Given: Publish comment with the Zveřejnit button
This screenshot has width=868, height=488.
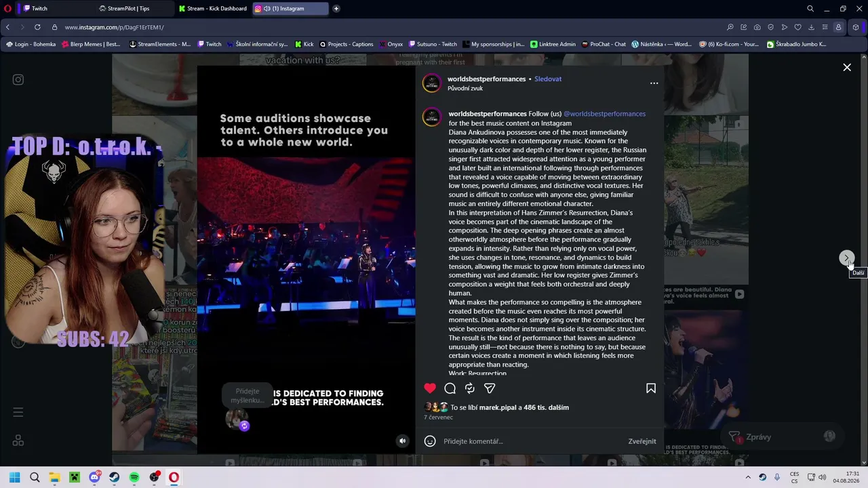Looking at the screenshot, I should coord(642,441).
